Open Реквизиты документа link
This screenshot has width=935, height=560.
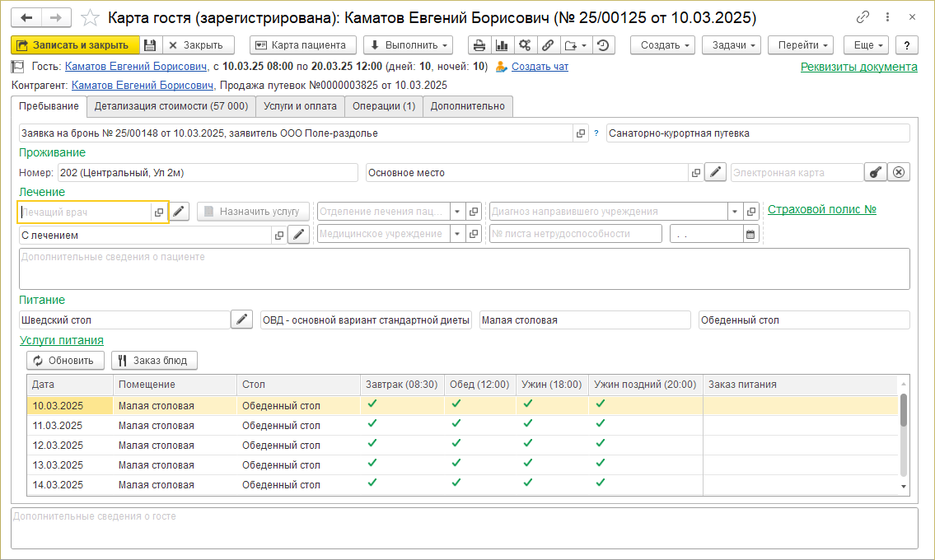tap(858, 67)
